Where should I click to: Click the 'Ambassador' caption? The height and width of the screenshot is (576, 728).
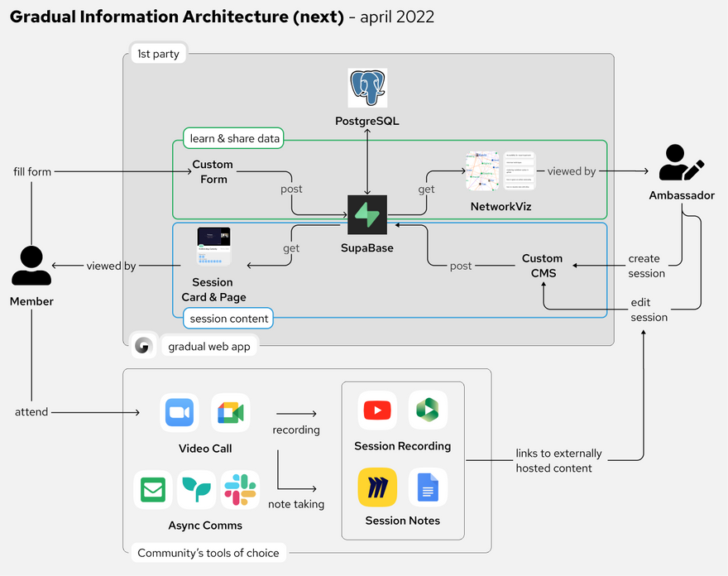[x=682, y=195]
